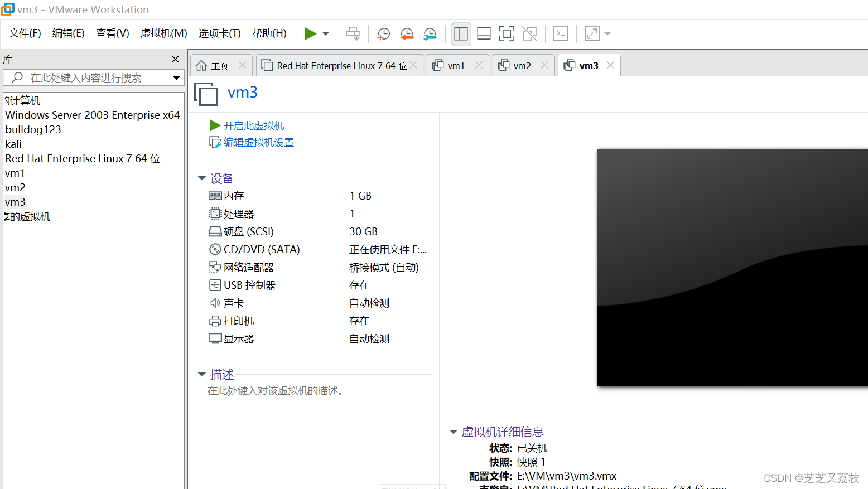Take a snapshot with the clock-plus icon
The image size is (868, 489).
(x=383, y=34)
